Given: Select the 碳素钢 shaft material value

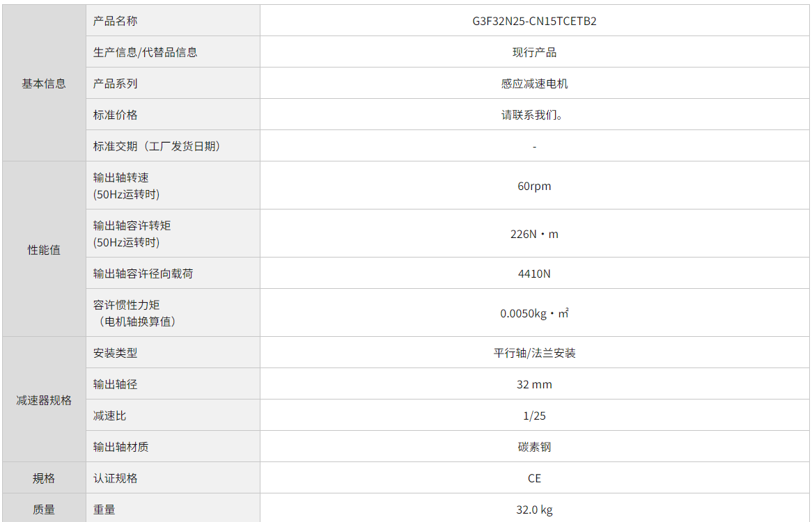Looking at the screenshot, I should [x=534, y=447].
